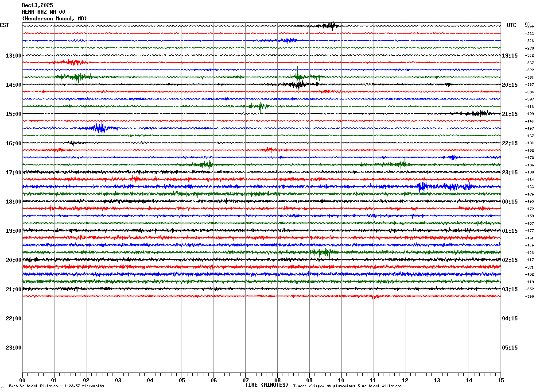Click the 05:15 UTC time label
This screenshot has width=536, height=392.
[x=510, y=348]
